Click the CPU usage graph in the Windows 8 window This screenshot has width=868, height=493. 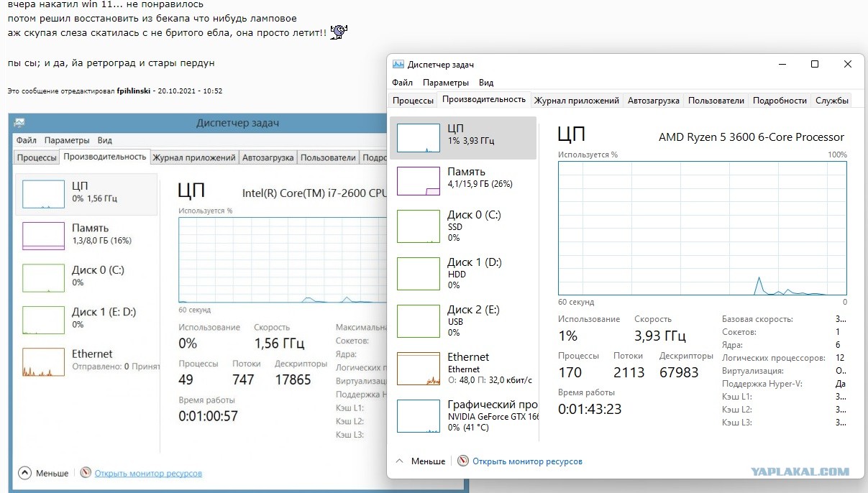[x=283, y=259]
